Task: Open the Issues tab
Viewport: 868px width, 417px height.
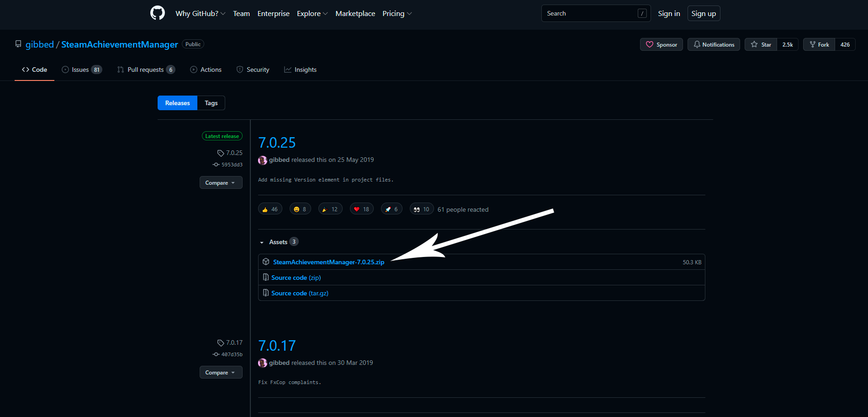Action: [82, 69]
